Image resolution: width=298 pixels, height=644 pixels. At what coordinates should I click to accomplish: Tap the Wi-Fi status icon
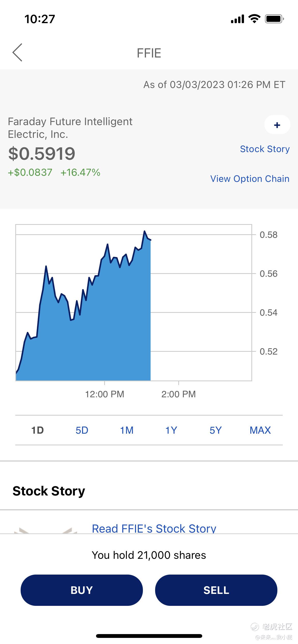point(254,19)
